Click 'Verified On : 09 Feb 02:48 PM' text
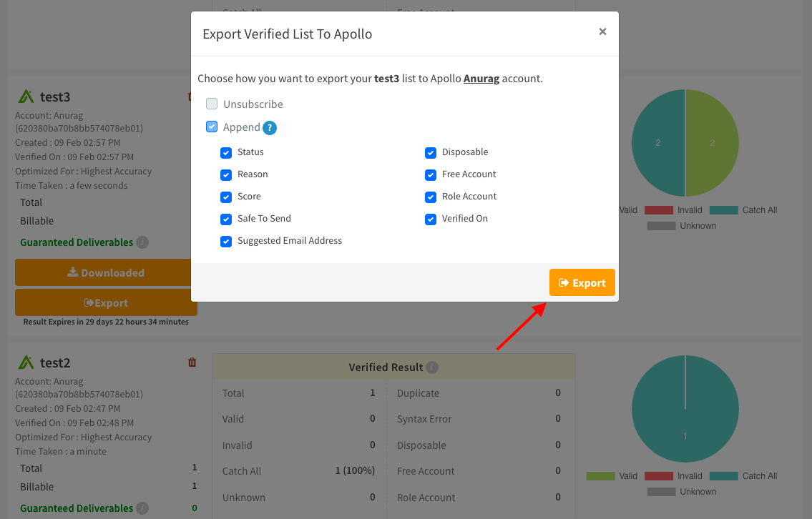The width and height of the screenshot is (812, 519). pyautogui.click(x=74, y=422)
